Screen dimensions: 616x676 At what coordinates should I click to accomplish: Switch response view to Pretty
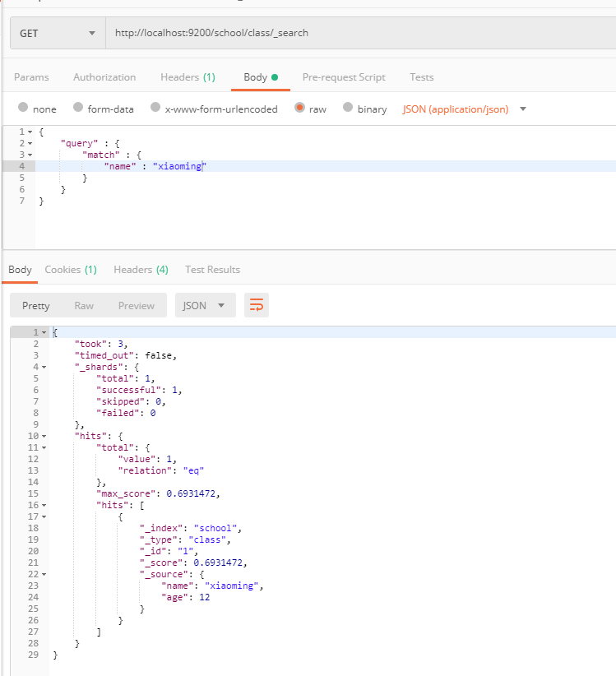(36, 306)
